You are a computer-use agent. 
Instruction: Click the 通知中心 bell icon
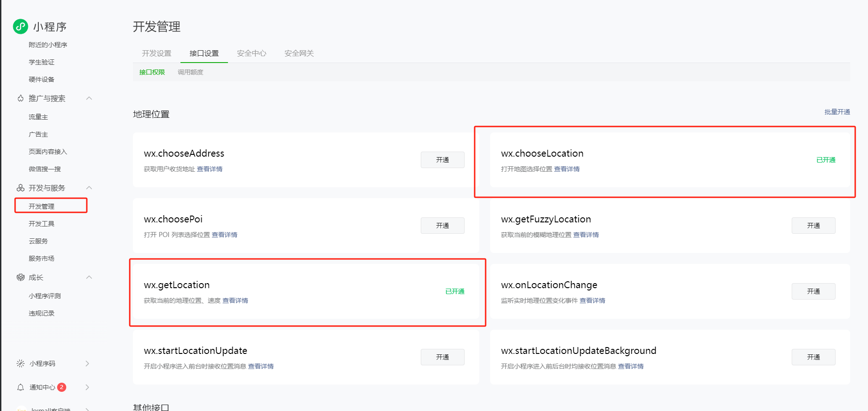(x=21, y=387)
